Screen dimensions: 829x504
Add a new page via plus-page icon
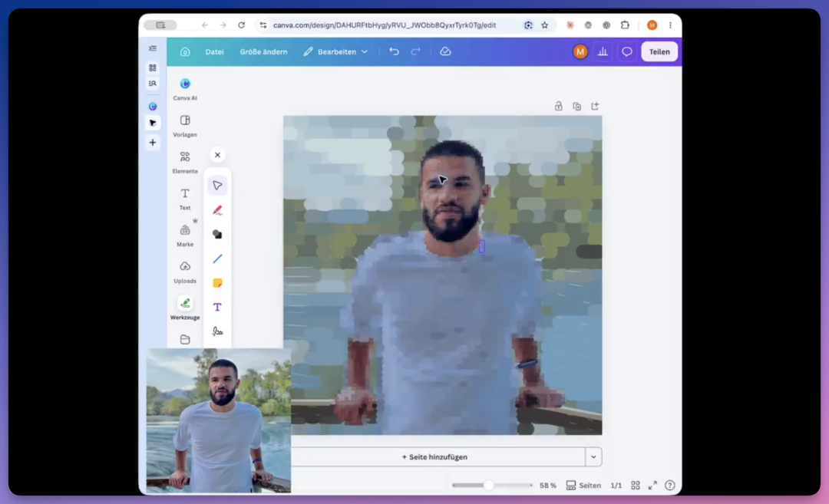(x=596, y=106)
